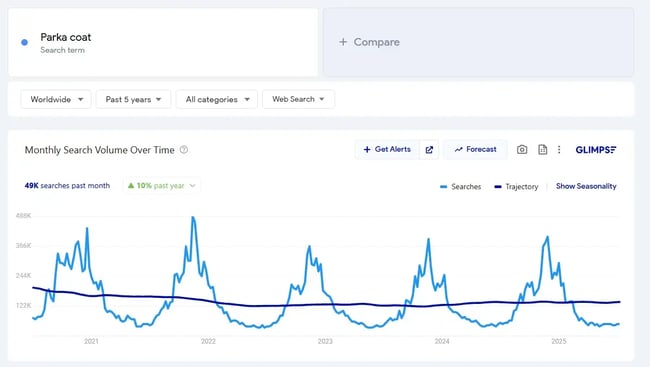
Task: Click the 244K y-axis label
Action: [24, 275]
